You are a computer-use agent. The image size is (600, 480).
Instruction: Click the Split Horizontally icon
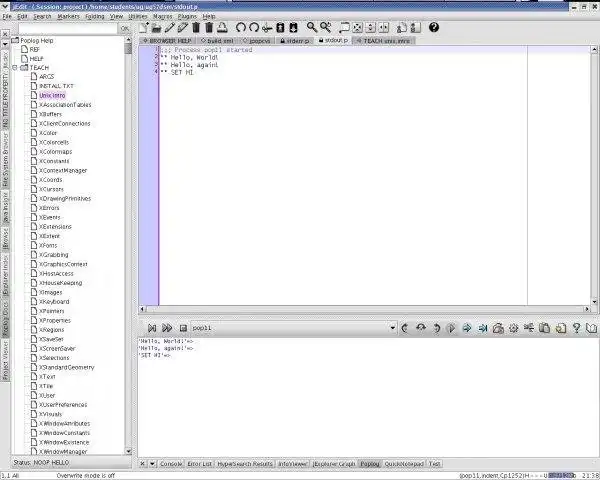[x=370, y=28]
